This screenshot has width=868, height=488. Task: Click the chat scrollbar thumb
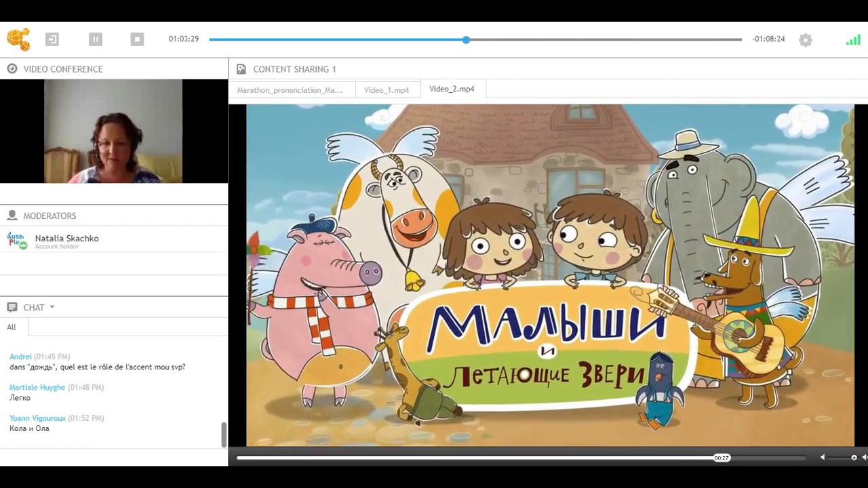[224, 434]
